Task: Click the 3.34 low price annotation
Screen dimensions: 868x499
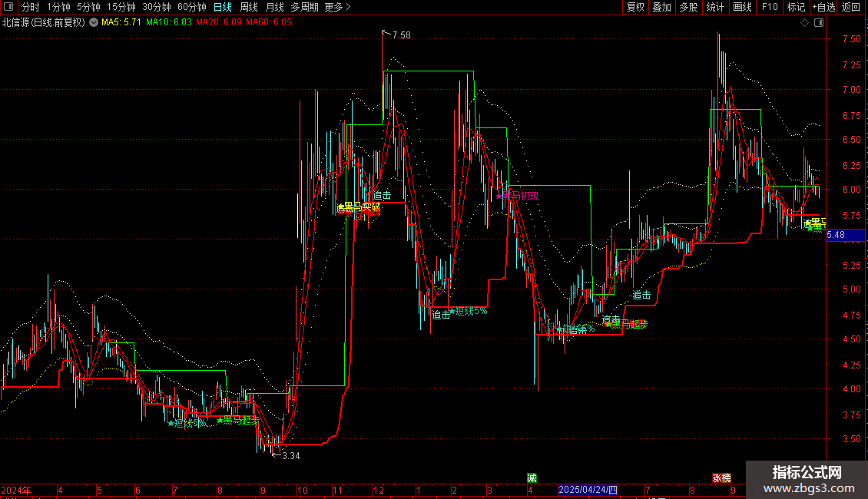Action: point(290,456)
